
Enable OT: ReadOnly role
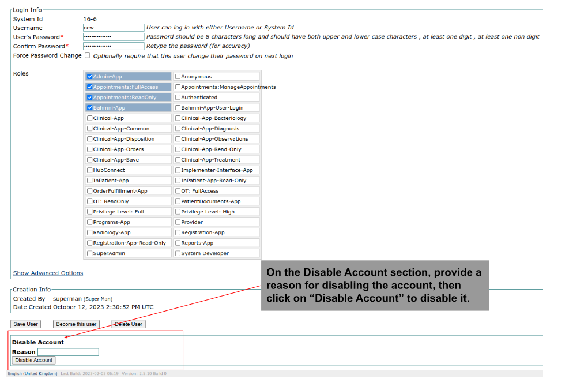click(89, 201)
